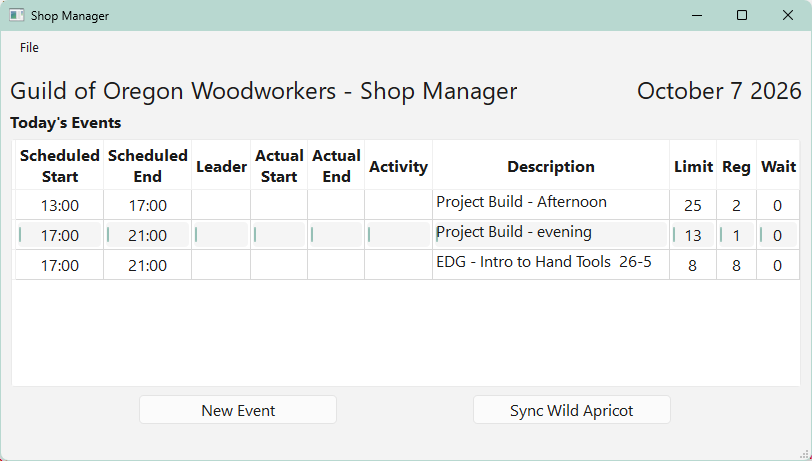Click the Actual Start column header

click(279, 166)
